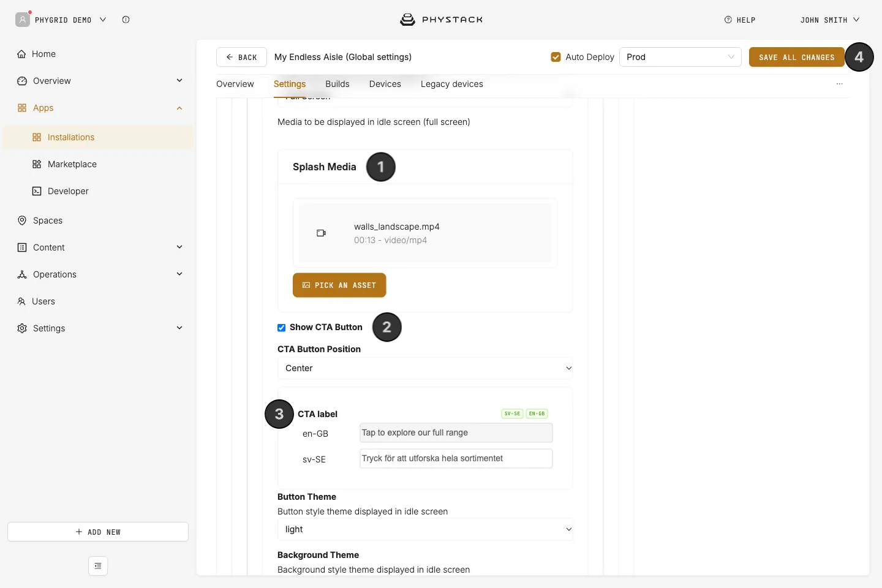
Task: Open the CTA Button Position dropdown
Action: pyautogui.click(x=425, y=368)
